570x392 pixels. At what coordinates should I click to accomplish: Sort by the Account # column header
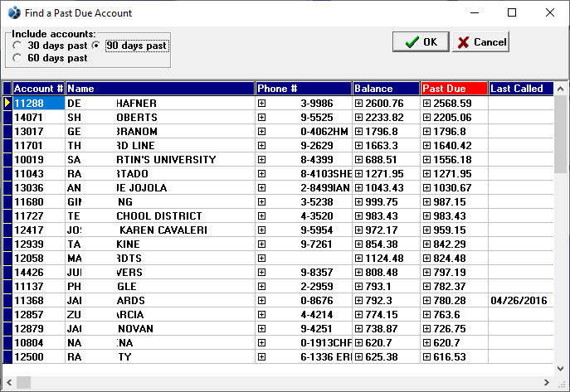pyautogui.click(x=38, y=89)
